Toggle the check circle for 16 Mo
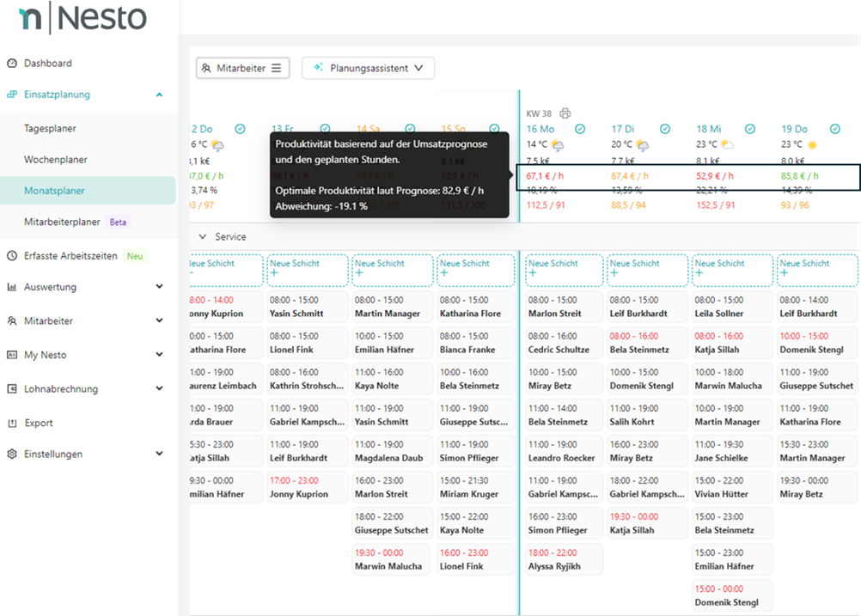 [580, 129]
